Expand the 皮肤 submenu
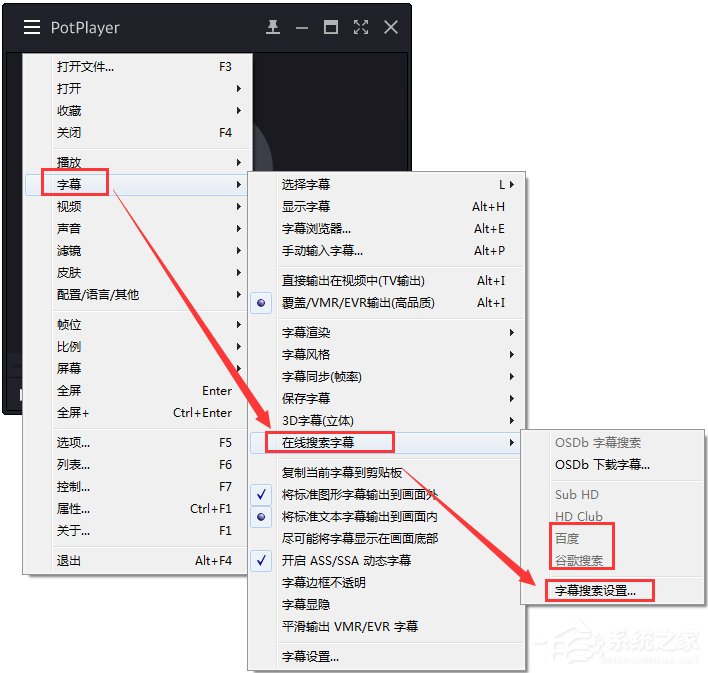Image resolution: width=708 pixels, height=673 pixels. [x=136, y=272]
